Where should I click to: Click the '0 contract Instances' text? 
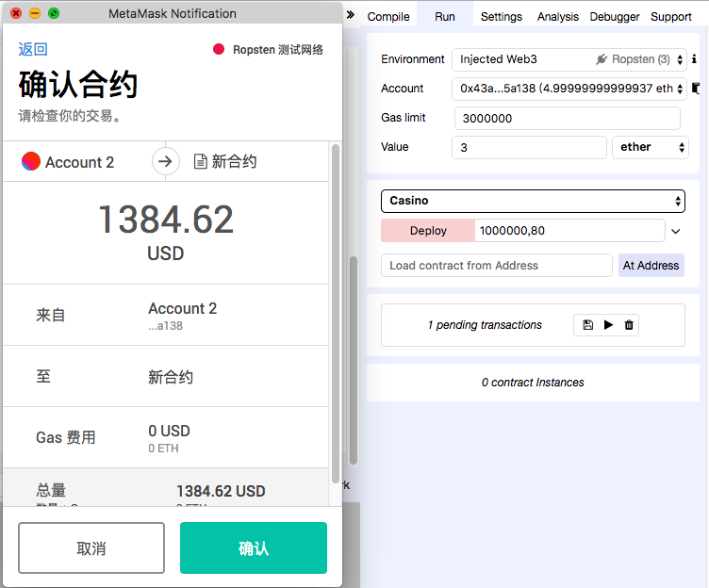pos(533,383)
